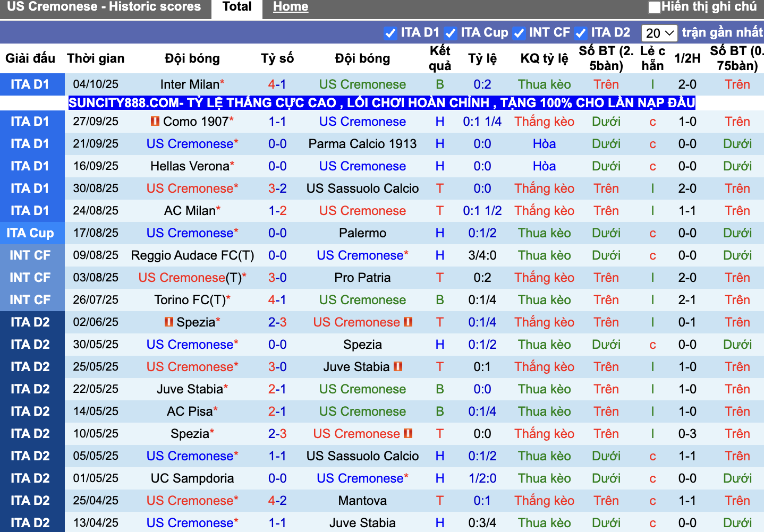Open Torino FC(T) team link

[190, 300]
